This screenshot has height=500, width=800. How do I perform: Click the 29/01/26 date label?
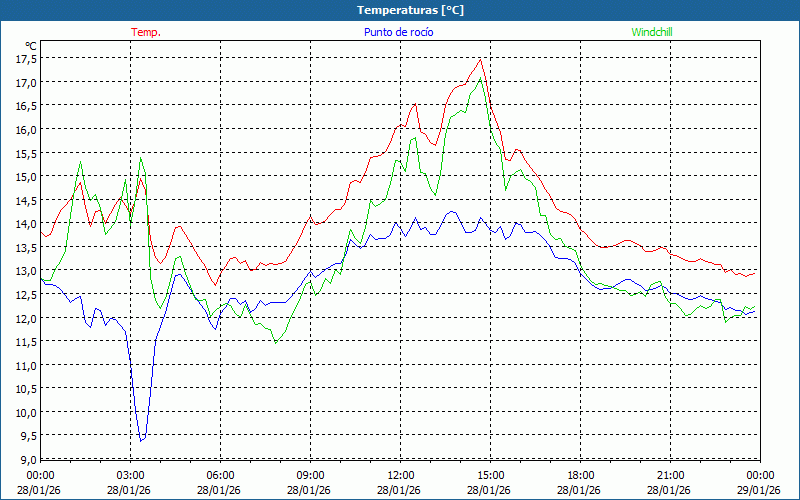click(759, 490)
